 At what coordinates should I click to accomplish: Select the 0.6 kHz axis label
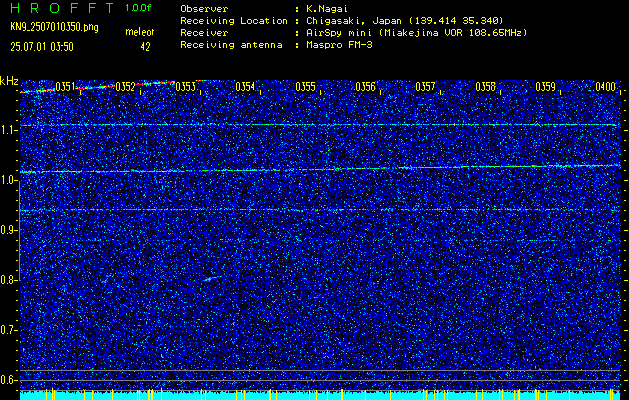(9, 380)
